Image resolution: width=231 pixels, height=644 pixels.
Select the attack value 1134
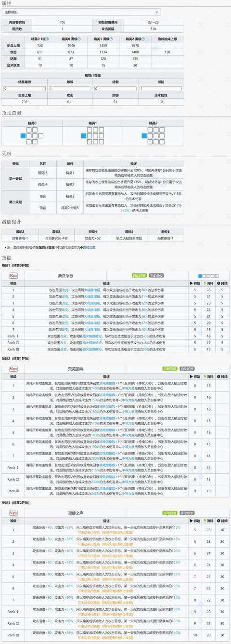[103, 51]
